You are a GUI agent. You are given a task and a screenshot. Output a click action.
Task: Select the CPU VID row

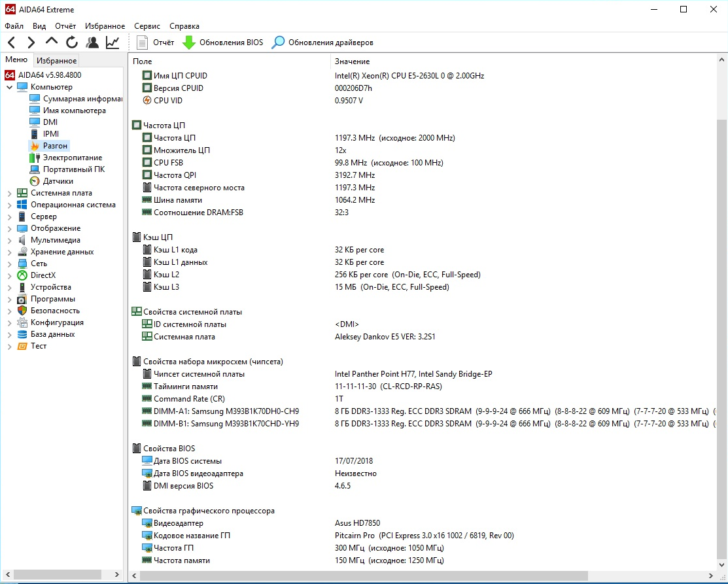pyautogui.click(x=423, y=100)
